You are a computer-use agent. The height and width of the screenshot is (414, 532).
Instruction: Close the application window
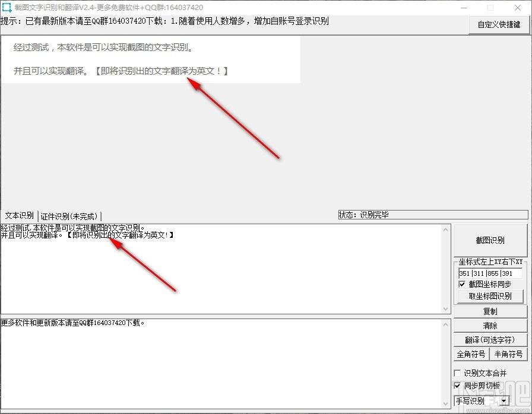coord(518,8)
